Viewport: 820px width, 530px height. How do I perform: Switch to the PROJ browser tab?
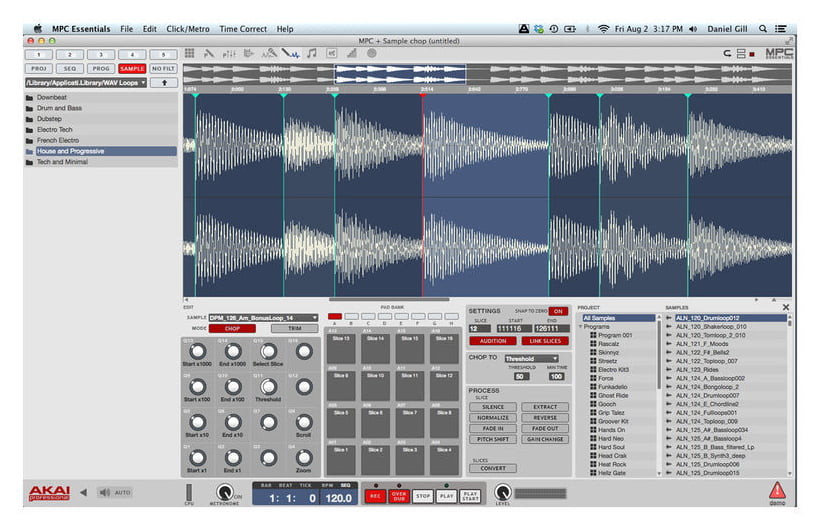[x=38, y=69]
